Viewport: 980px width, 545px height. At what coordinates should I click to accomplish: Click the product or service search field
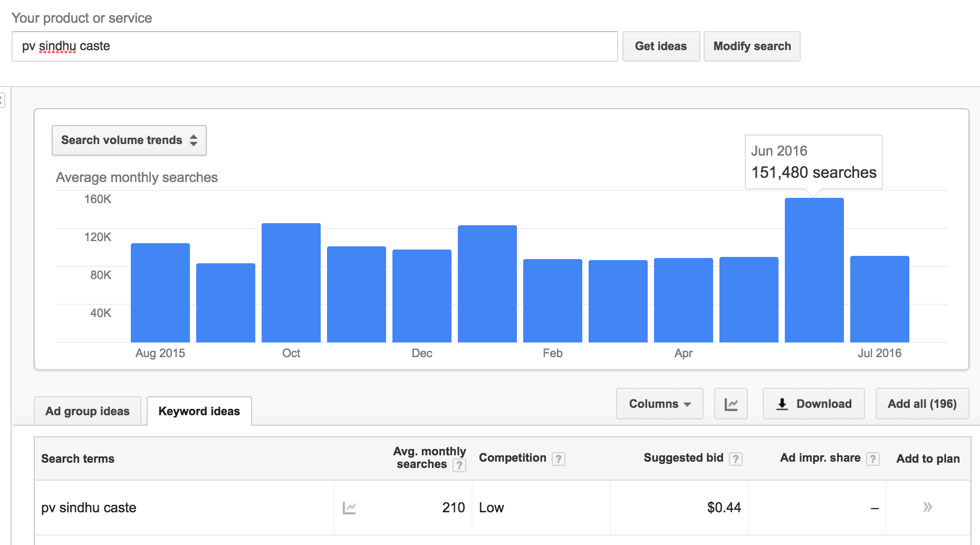tap(314, 46)
